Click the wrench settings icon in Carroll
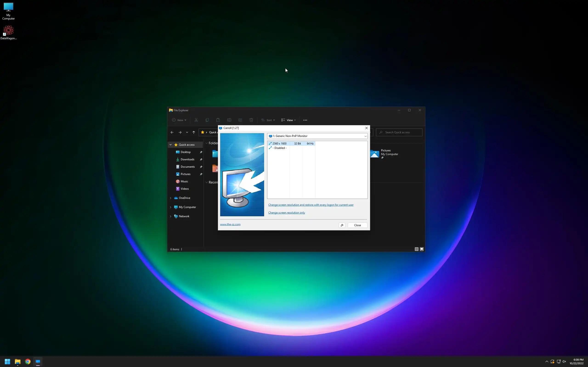The width and height of the screenshot is (588, 367). tap(342, 225)
